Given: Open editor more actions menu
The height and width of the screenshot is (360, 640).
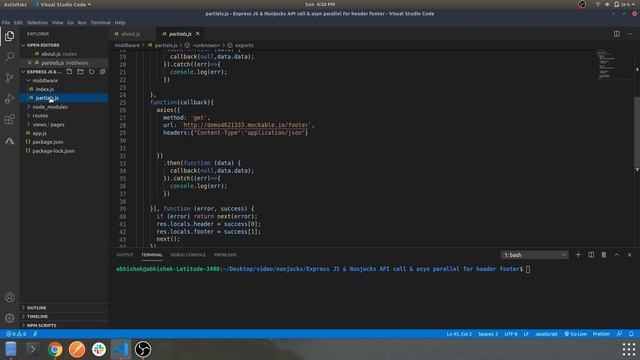Looking at the screenshot, I should pyautogui.click(x=629, y=34).
